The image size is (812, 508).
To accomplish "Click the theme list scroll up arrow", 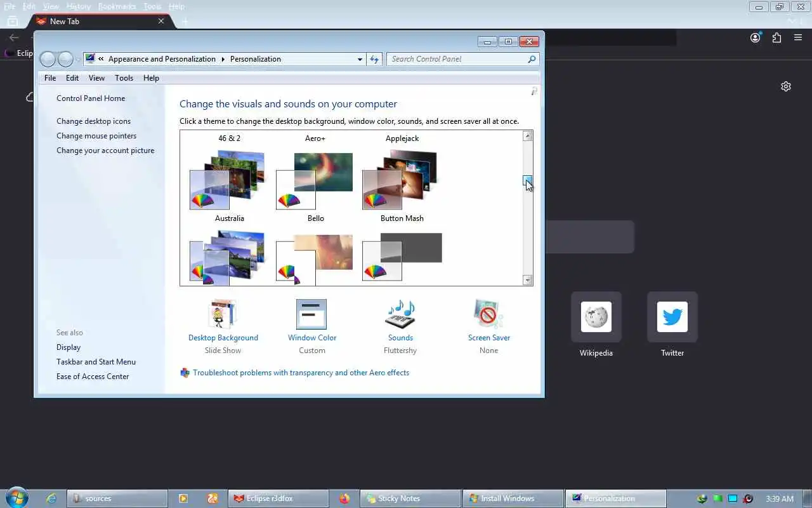I will point(528,136).
